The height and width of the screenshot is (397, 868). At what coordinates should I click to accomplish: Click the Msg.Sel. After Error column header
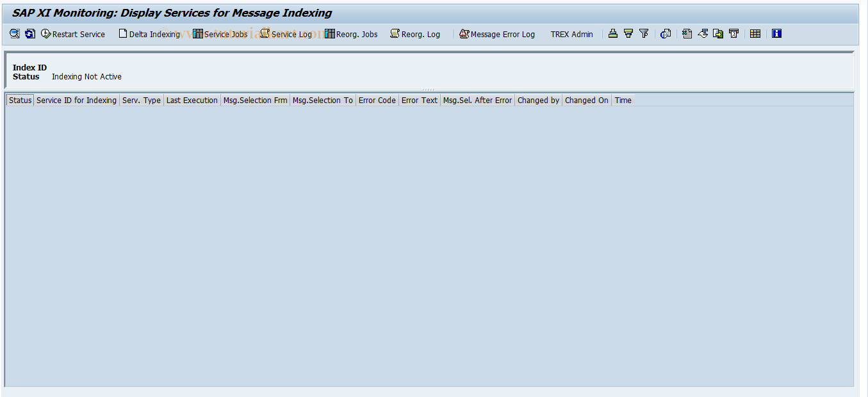pyautogui.click(x=478, y=100)
